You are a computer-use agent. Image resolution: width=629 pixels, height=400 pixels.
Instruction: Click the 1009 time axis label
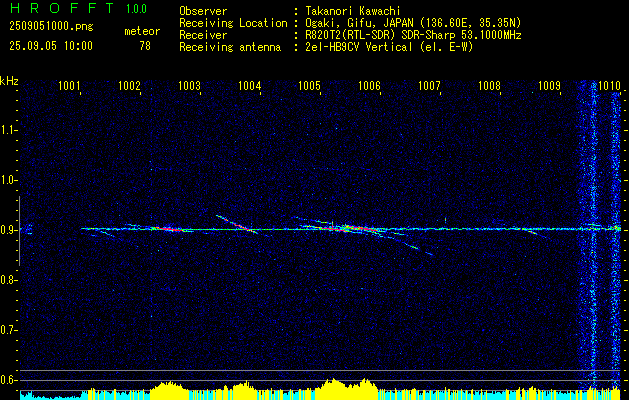coord(550,85)
